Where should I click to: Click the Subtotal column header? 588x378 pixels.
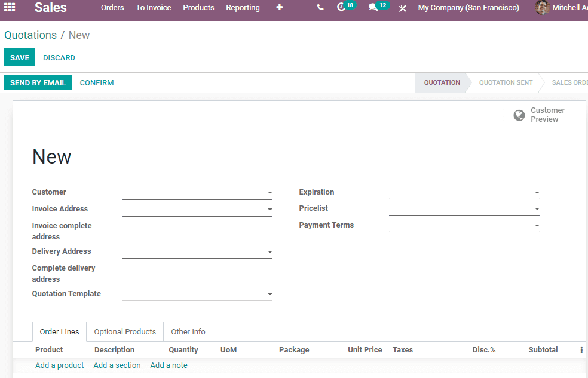pyautogui.click(x=543, y=349)
